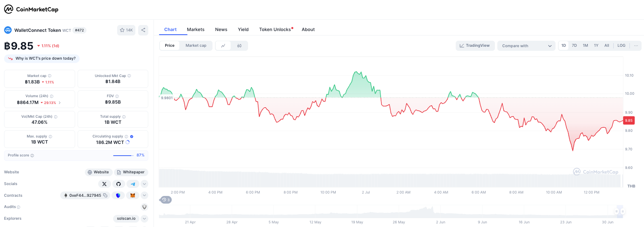This screenshot has height=227, width=644.
Task: Open the Token Unlocks tab
Action: tap(275, 29)
